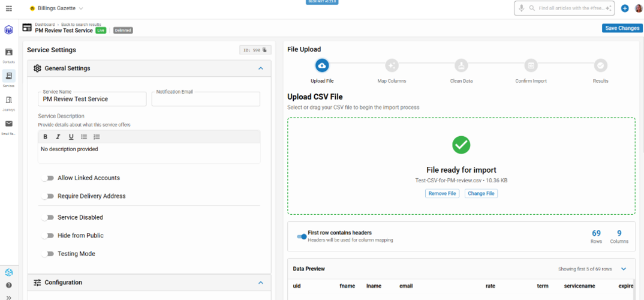Screen dimensions: 644x300
Task: Click the uid column header
Action: pos(297,286)
